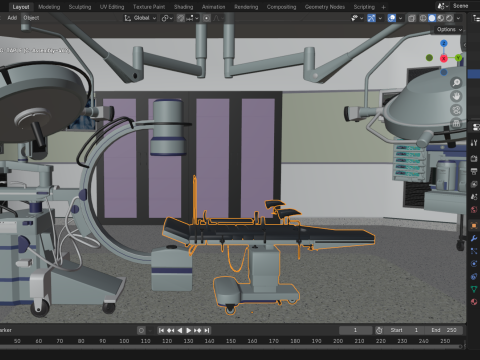Jump to previous keyframe
The image size is (480, 360).
coord(170,330)
